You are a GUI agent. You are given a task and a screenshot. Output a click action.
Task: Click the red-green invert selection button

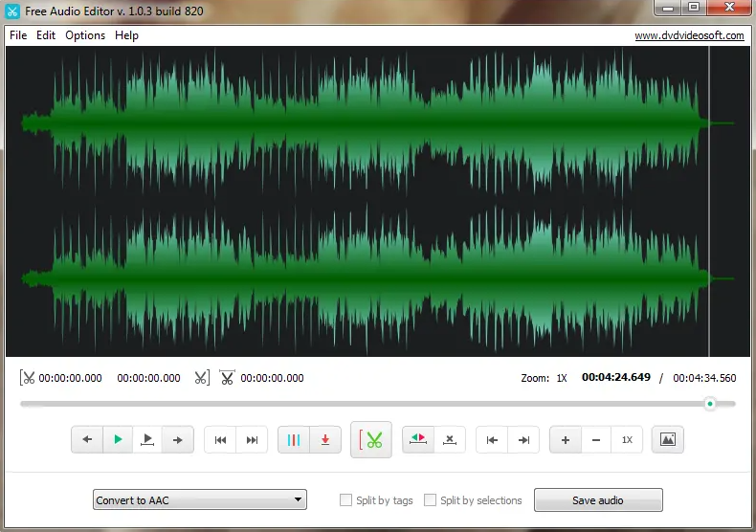418,439
